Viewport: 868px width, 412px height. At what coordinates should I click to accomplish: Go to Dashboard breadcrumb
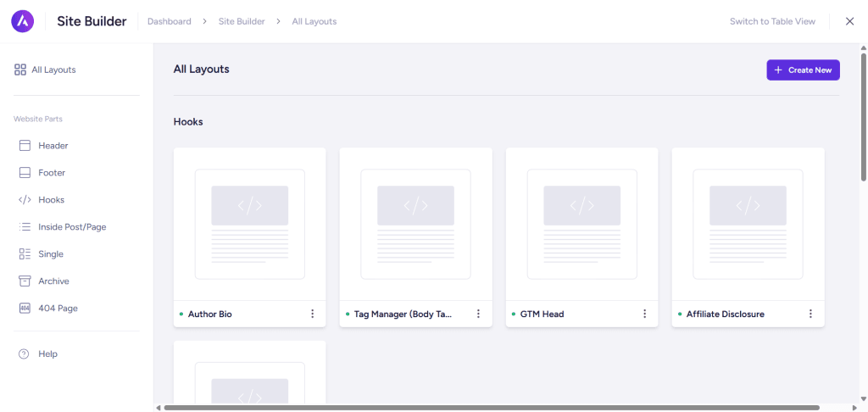169,21
